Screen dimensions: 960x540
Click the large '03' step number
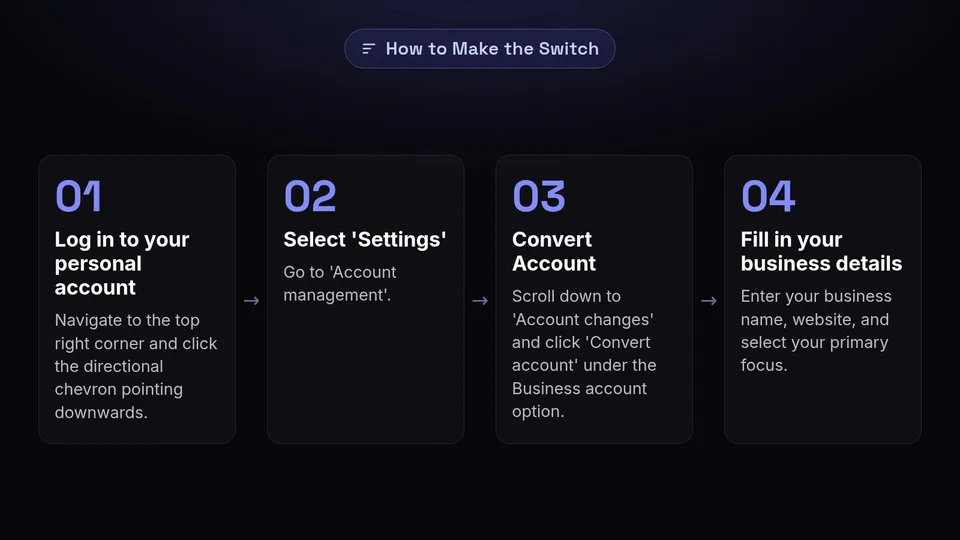point(539,196)
